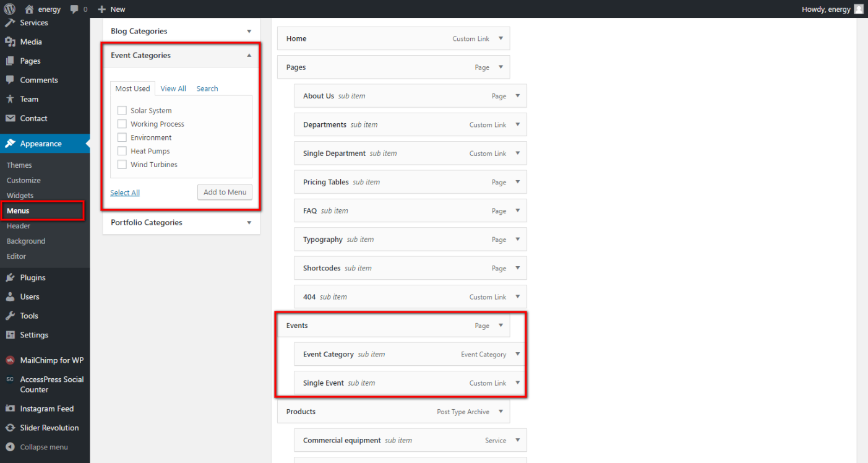868x463 pixels.
Task: Click the Instagram Feed camera icon
Action: pyautogui.click(x=10, y=409)
